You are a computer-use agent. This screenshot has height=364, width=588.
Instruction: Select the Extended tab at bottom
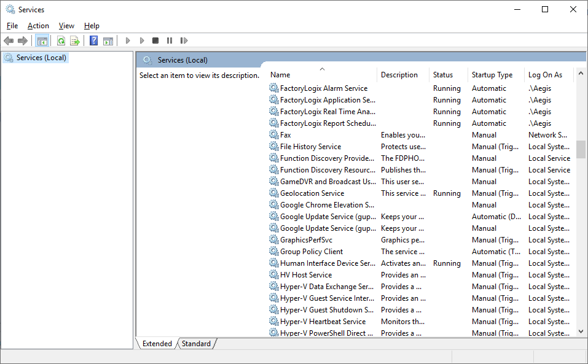[157, 344]
